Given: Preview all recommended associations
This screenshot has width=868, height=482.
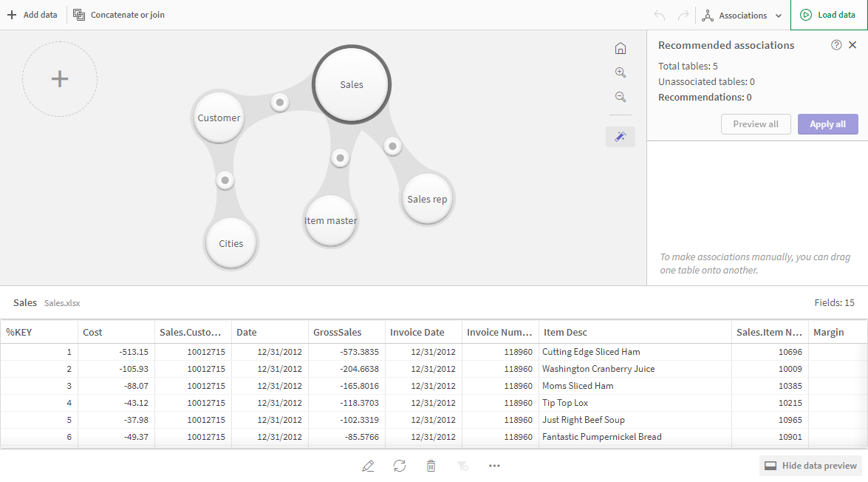Looking at the screenshot, I should (756, 123).
